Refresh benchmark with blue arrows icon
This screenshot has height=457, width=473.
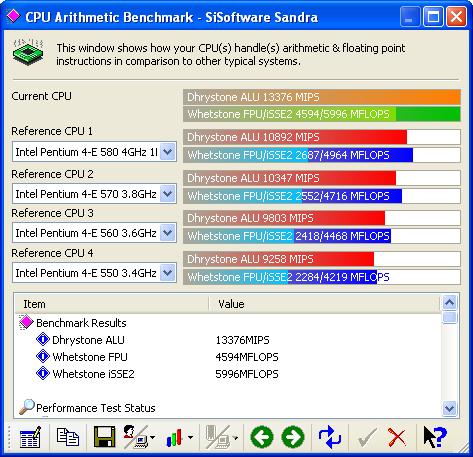click(330, 437)
